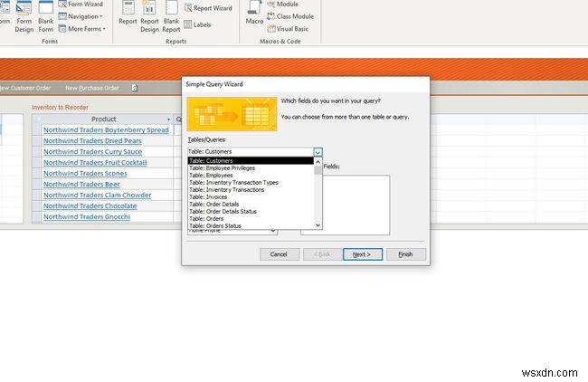Create a Blank Report
588x382 pixels.
coord(171,17)
